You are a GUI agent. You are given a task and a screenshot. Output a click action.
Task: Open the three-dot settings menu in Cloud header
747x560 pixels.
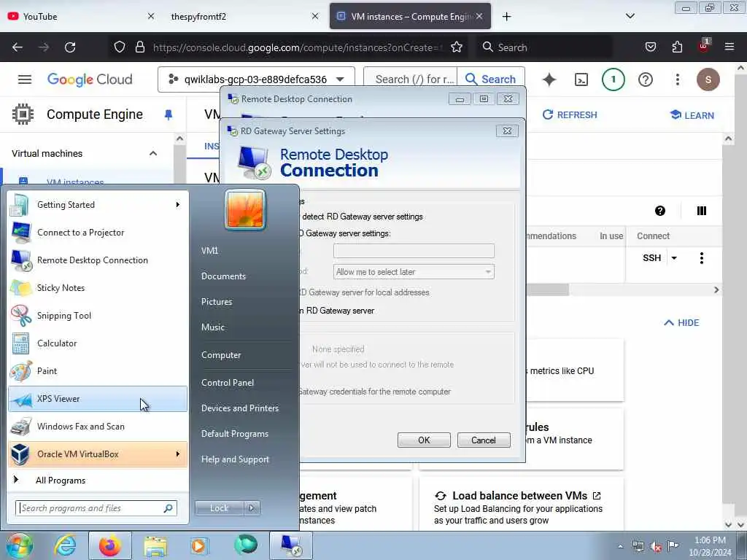(x=677, y=79)
